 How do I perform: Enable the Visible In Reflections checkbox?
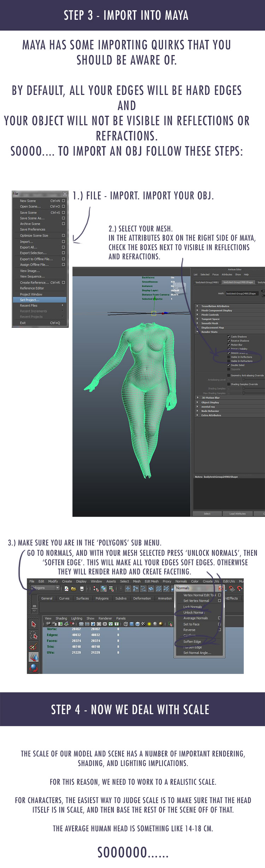point(229,357)
